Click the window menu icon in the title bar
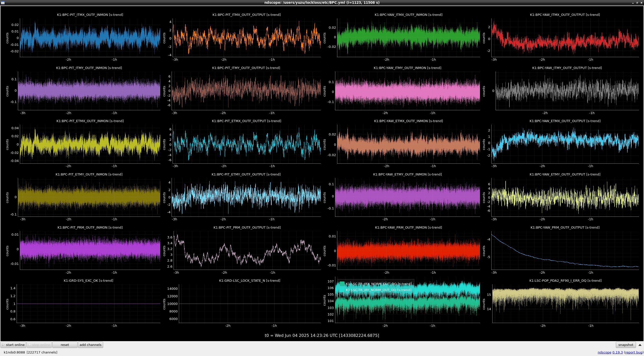 pyautogui.click(x=3, y=3)
